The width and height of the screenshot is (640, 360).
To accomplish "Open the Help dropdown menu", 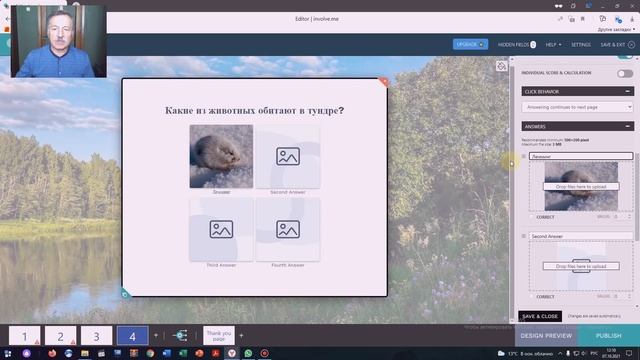I will pos(553,44).
